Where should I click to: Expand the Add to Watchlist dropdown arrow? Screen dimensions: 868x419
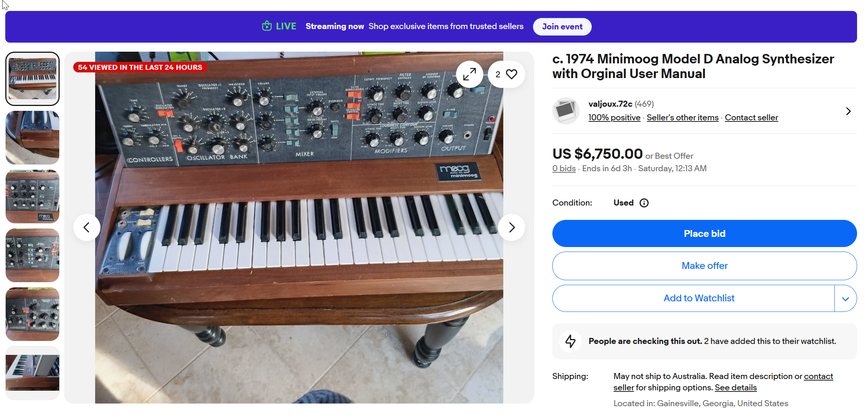point(845,299)
